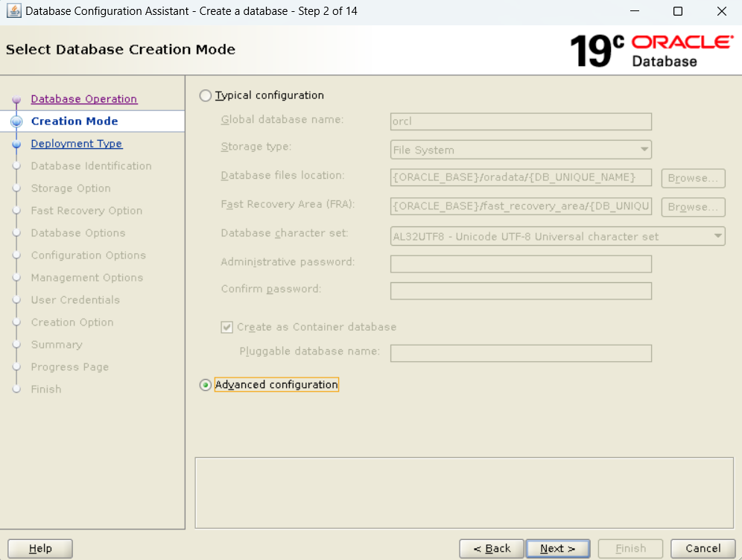The width and height of the screenshot is (742, 560).
Task: Click Finish step label in sidebar
Action: [46, 389]
